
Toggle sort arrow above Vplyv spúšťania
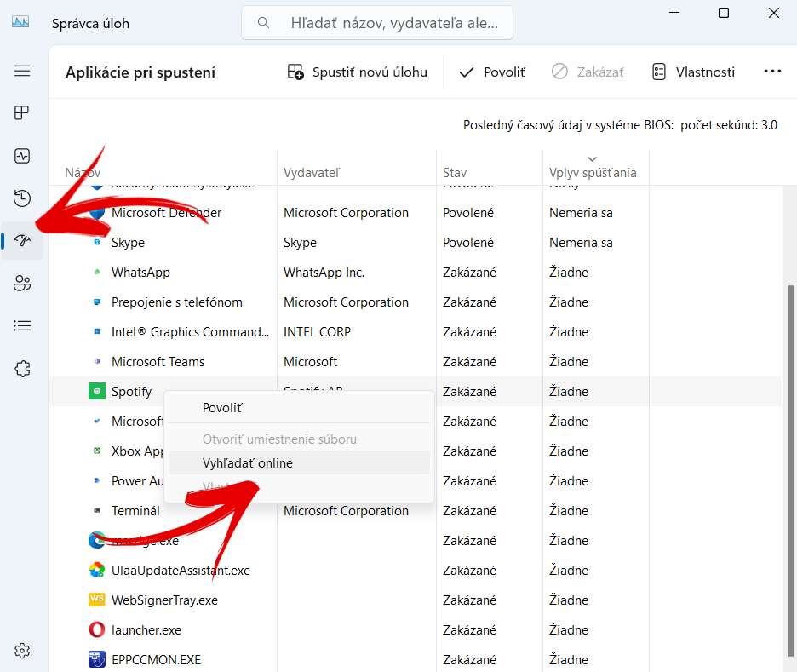pyautogui.click(x=592, y=159)
